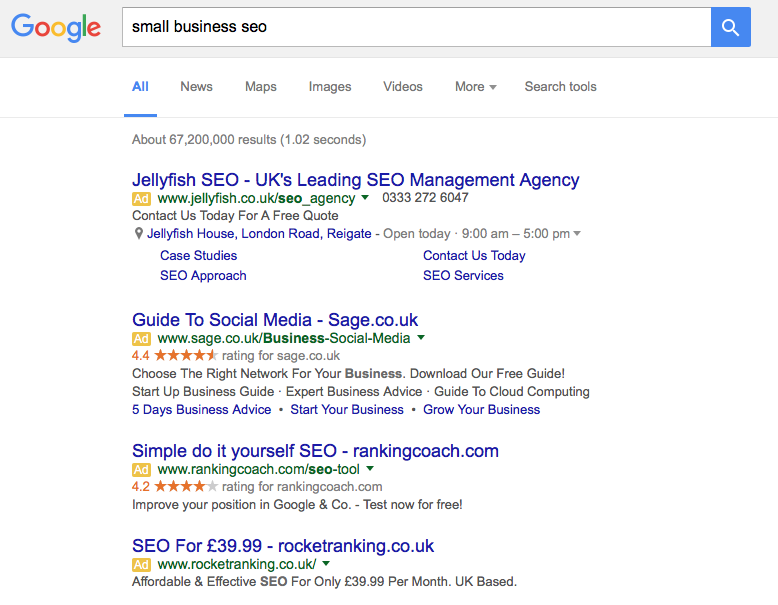The image size is (778, 605).
Task: Click inside the search query input field
Action: click(417, 27)
